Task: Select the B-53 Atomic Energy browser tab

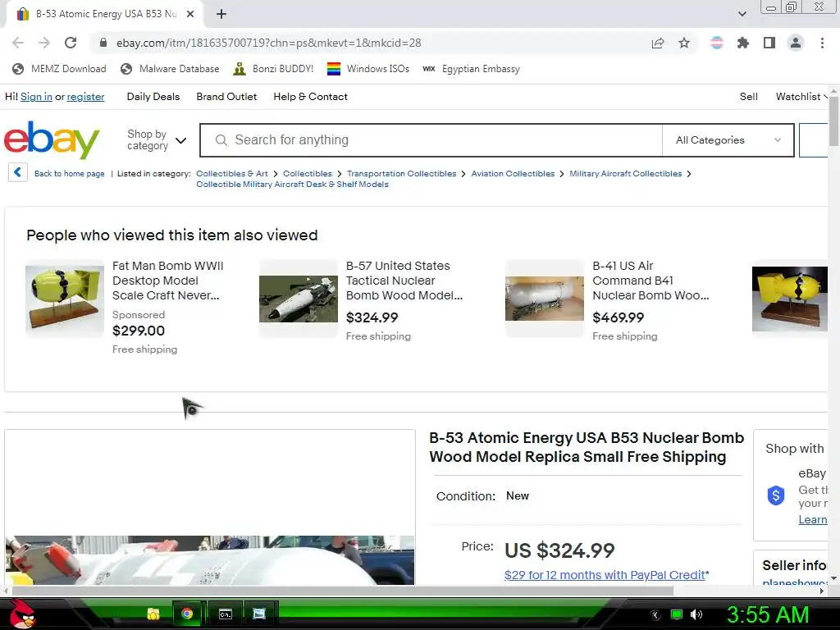Action: (104, 14)
